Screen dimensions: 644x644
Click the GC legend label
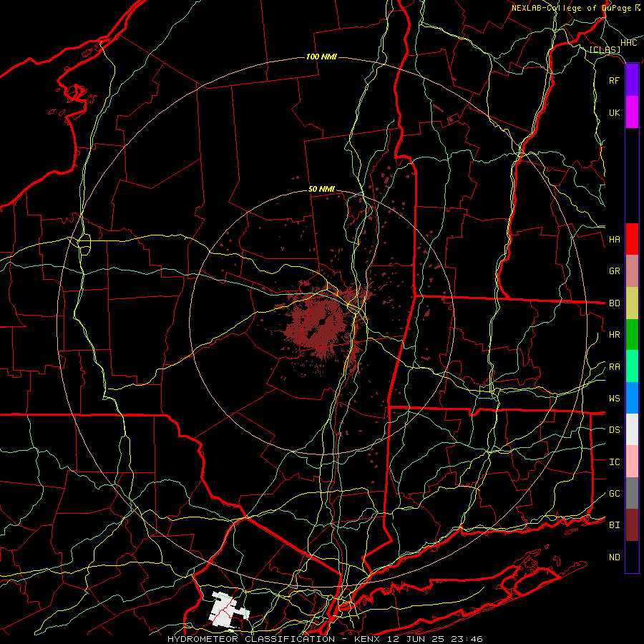(x=614, y=494)
